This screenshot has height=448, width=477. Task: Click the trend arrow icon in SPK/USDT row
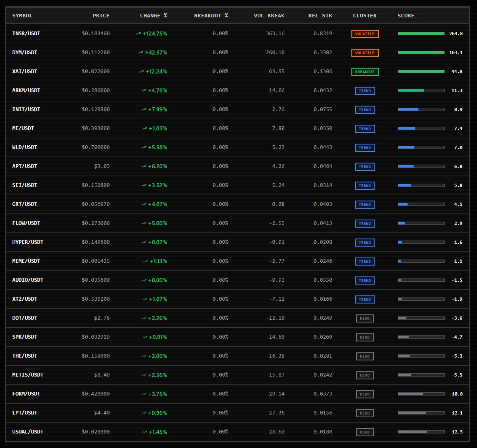point(145,337)
